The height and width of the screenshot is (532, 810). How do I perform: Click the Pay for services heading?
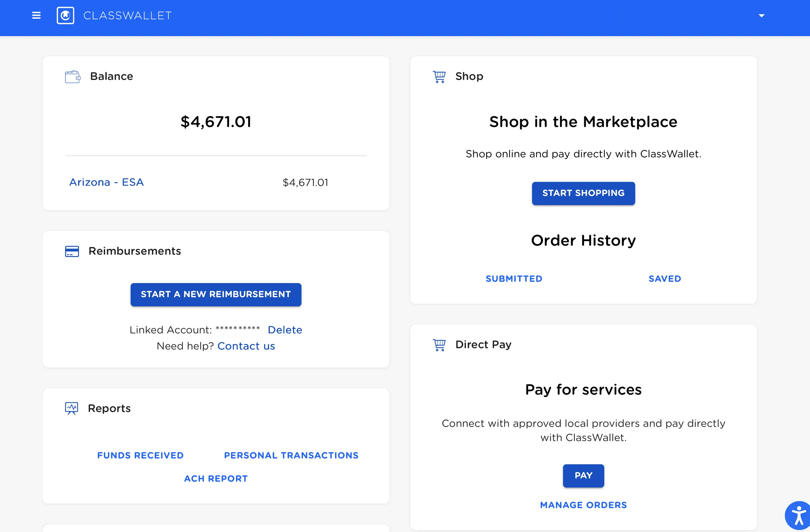coord(583,390)
